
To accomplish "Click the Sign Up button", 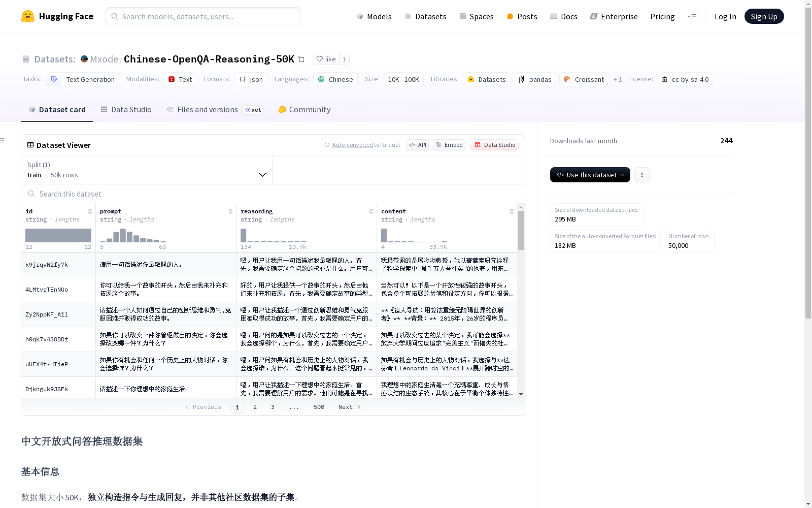I will [x=764, y=16].
